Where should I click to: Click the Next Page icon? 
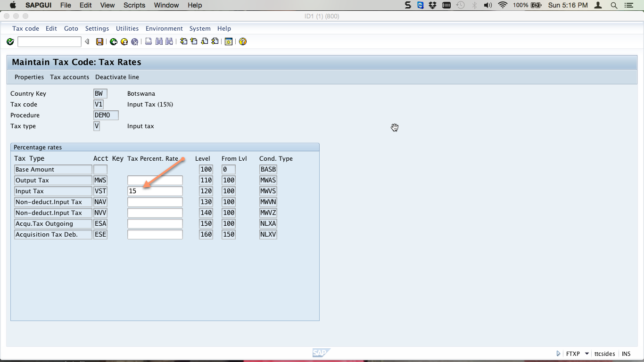tap(204, 42)
